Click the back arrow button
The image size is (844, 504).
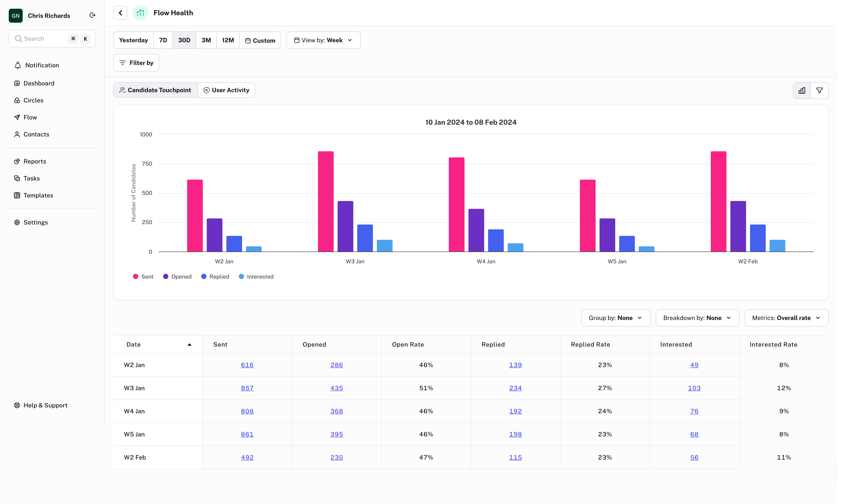tap(120, 13)
